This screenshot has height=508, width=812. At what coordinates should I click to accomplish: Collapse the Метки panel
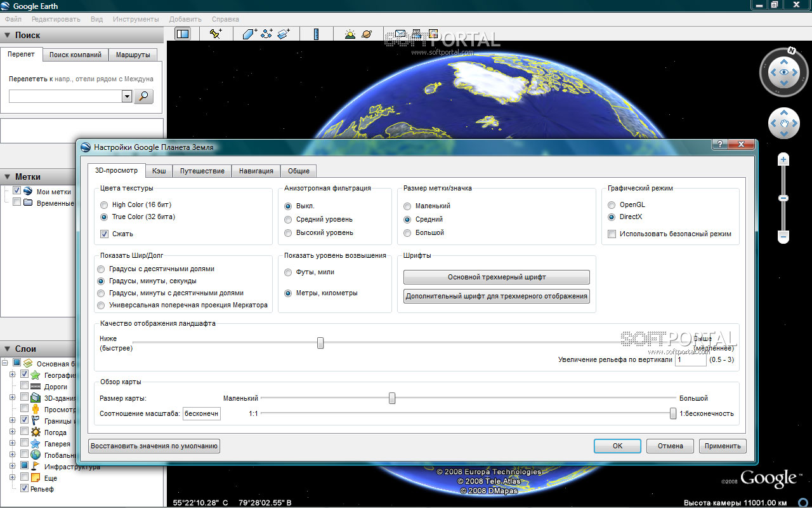point(8,177)
